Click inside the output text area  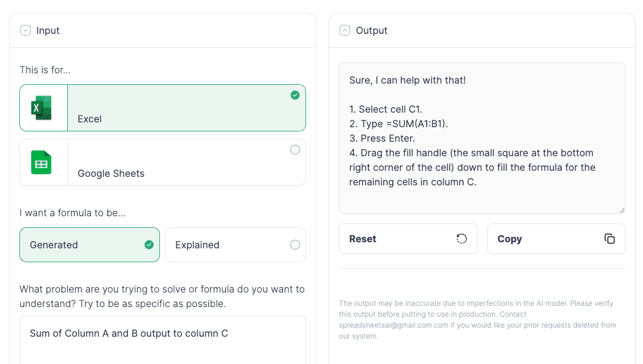(482, 138)
